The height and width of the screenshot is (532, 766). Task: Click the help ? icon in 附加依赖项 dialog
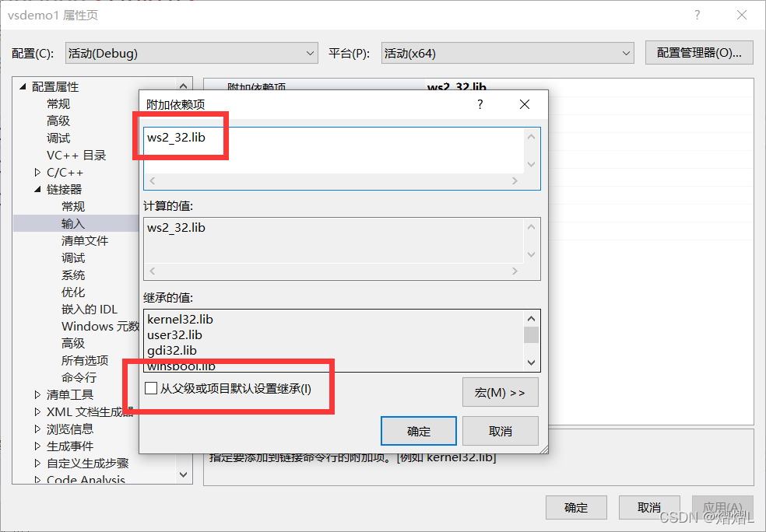tap(480, 104)
